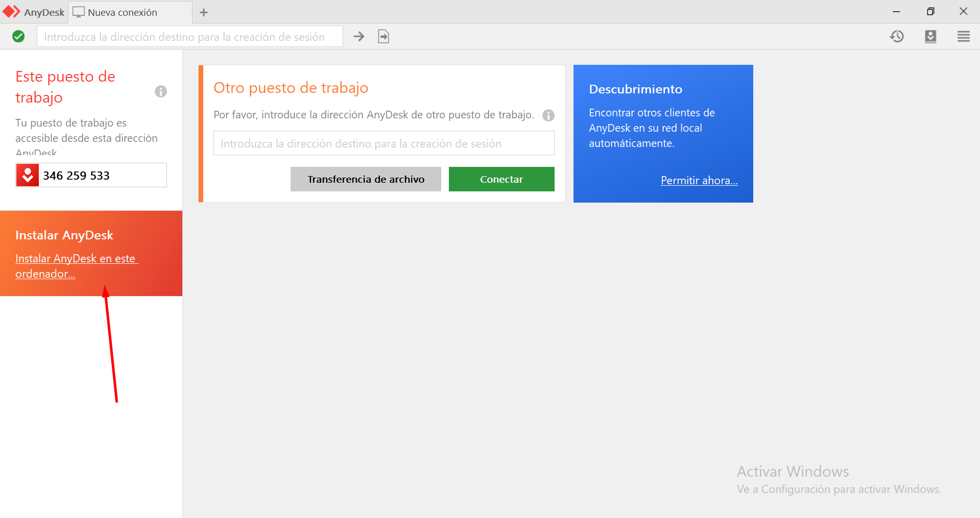Screen dimensions: 980x518
Task: Open the session history icon
Action: coord(897,36)
